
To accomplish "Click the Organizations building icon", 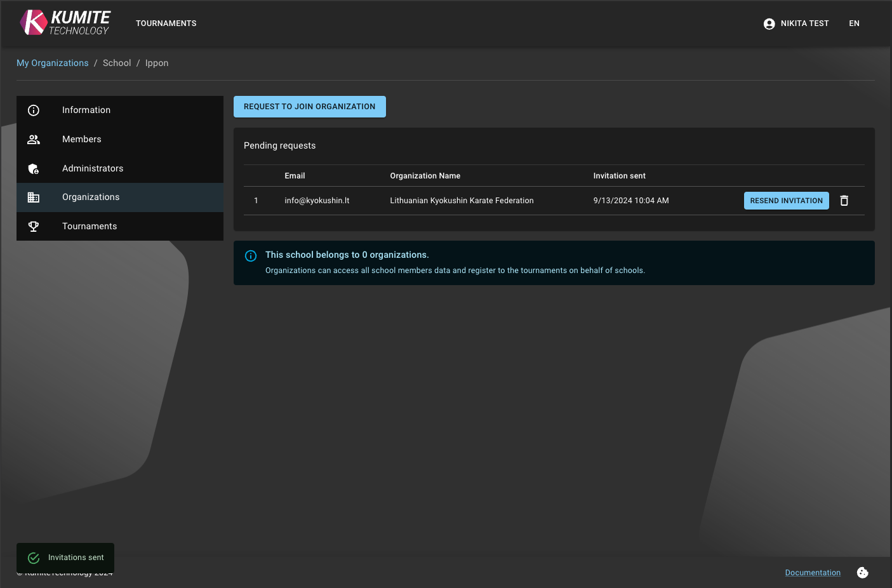I will (34, 197).
